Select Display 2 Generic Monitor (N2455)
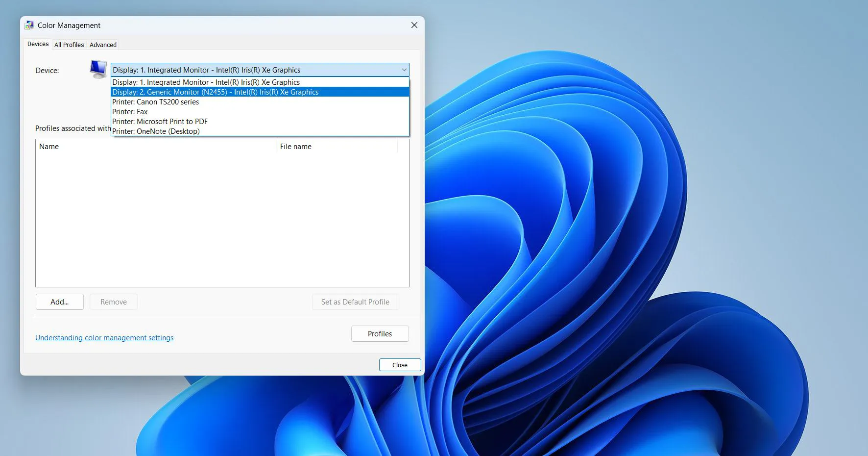The image size is (868, 456). (x=216, y=92)
